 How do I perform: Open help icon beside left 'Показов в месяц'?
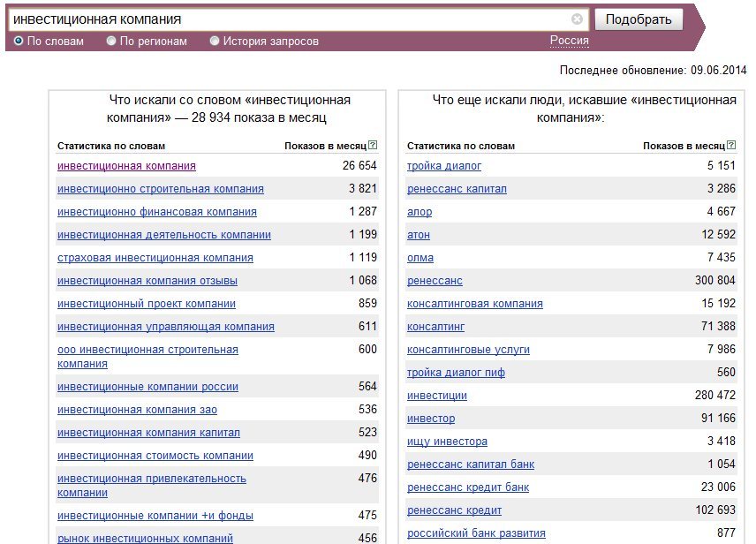[373, 145]
